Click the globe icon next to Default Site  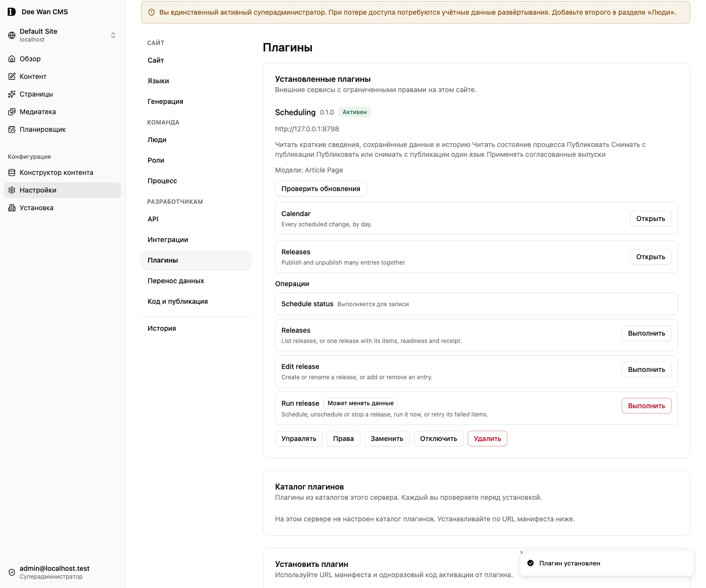[x=12, y=35]
